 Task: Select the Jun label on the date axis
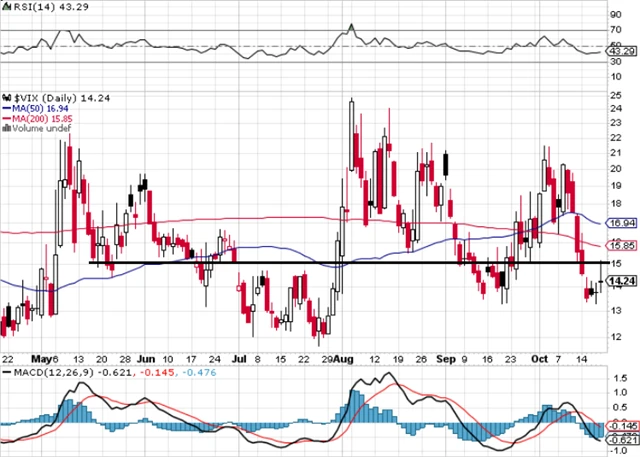(146, 357)
